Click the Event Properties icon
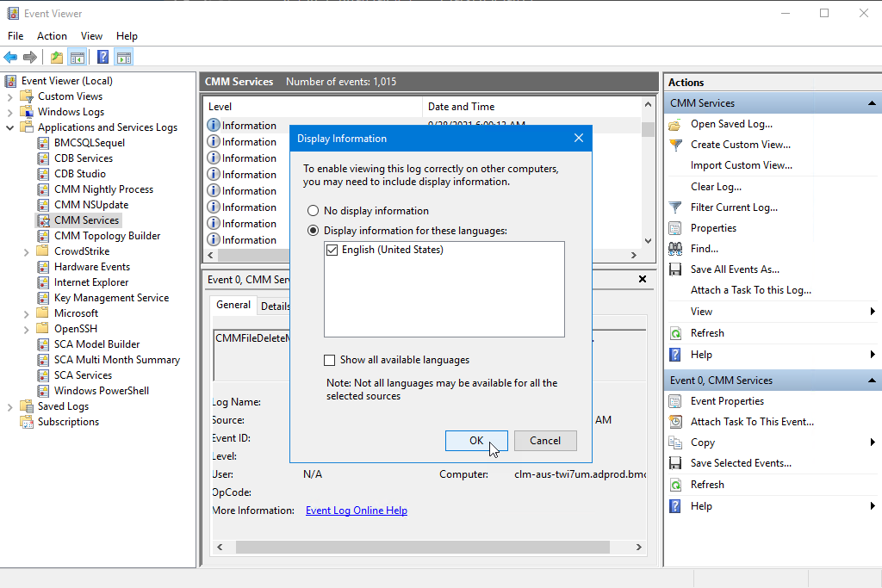The image size is (882, 588). pos(675,401)
